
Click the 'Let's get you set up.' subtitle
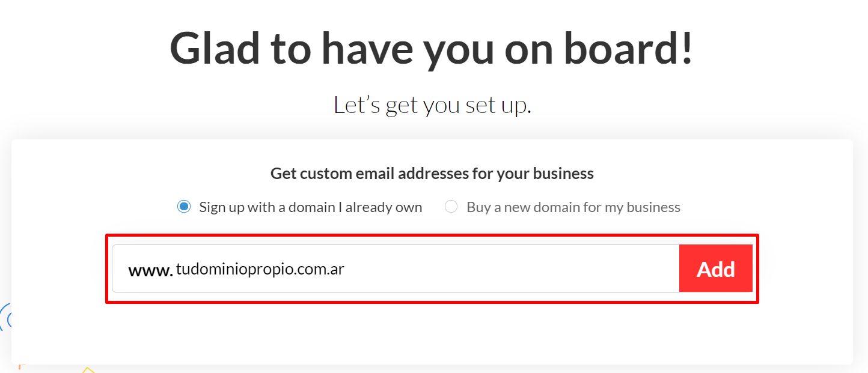(x=433, y=105)
